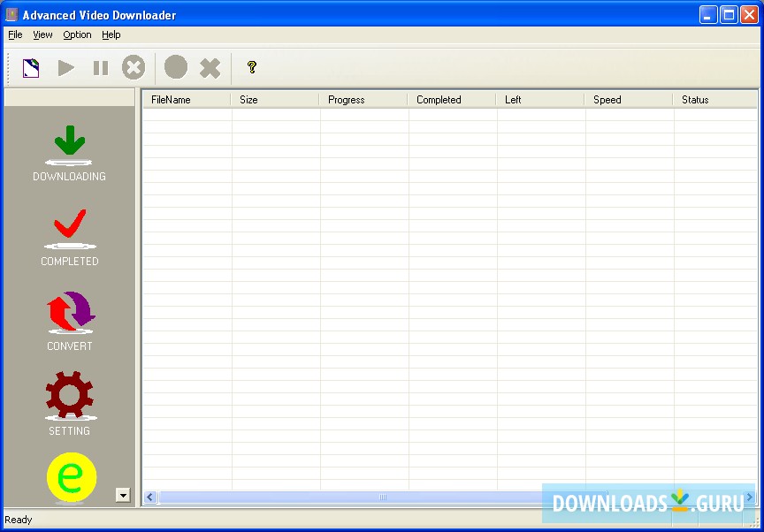Open the SETTING gear section
The image size is (764, 532).
click(x=70, y=404)
